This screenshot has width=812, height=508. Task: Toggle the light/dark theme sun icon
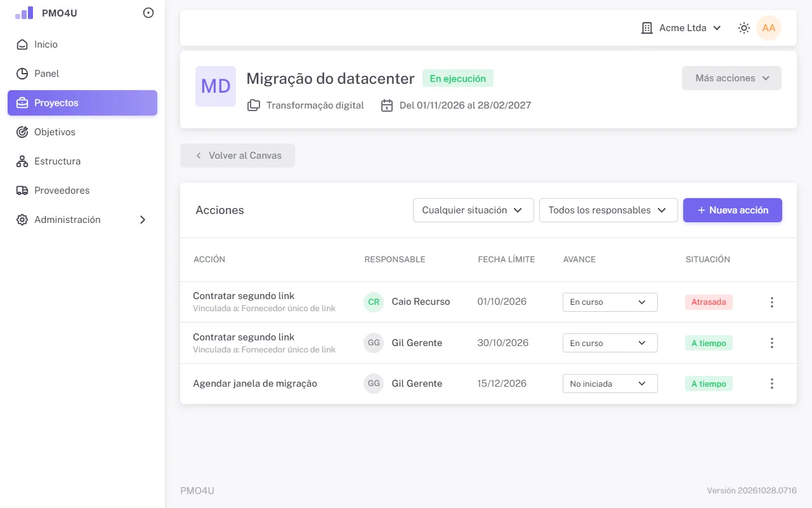point(744,28)
